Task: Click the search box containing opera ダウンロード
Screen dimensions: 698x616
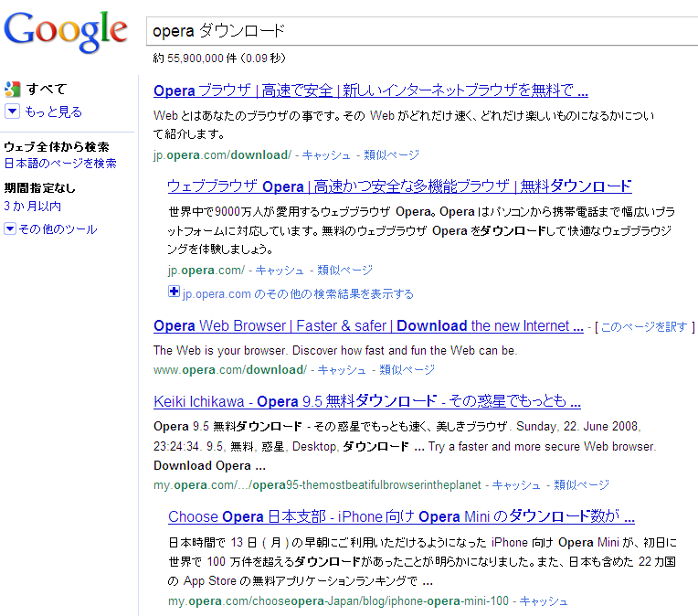Action: point(420,31)
